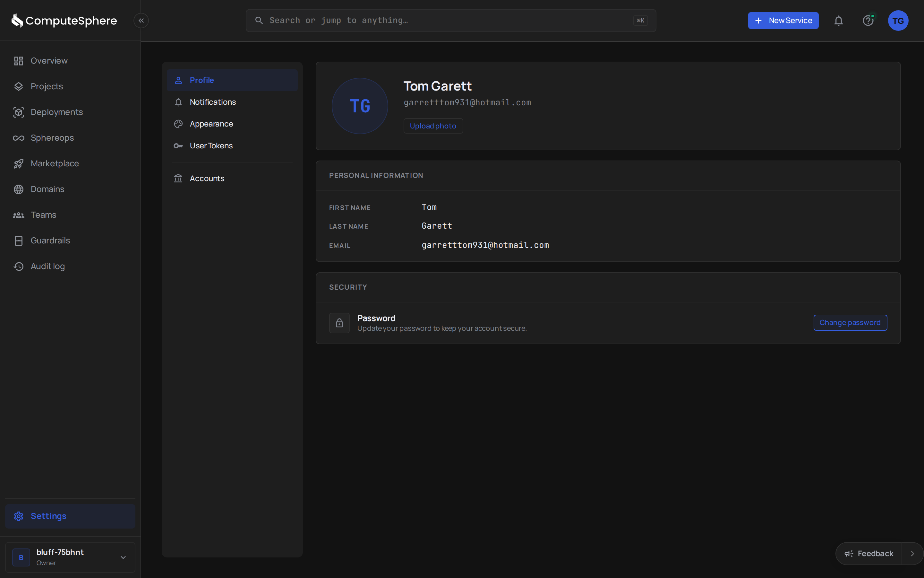Click Change password button
Viewport: 924px width, 578px height.
(x=850, y=323)
